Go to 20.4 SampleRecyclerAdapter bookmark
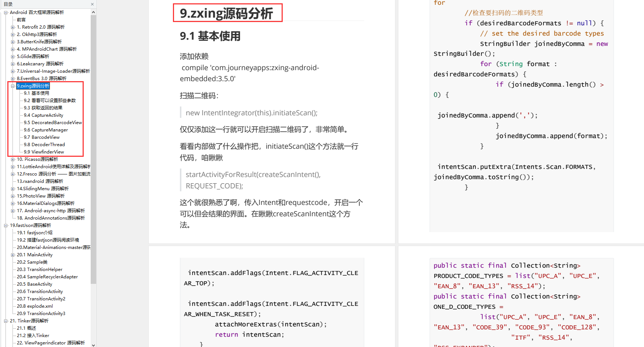This screenshot has width=644, height=347. click(x=47, y=277)
